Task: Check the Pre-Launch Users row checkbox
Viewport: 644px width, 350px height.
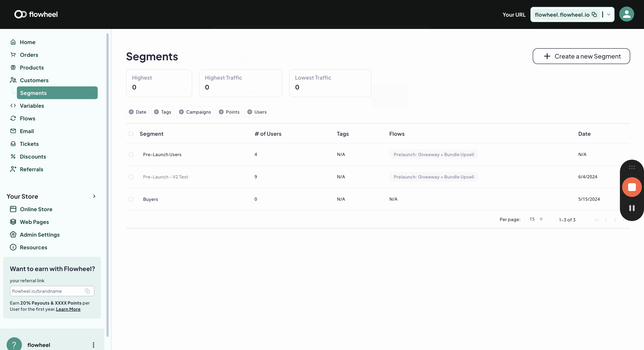Action: pos(131,155)
